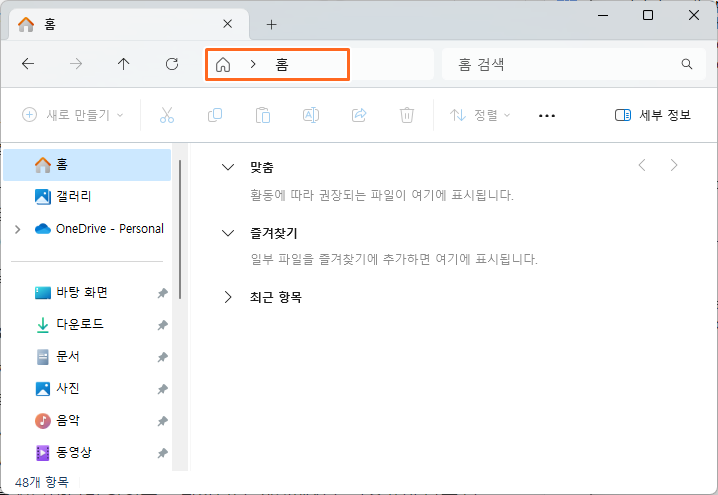Open the 동영상 folder in sidebar
The width and height of the screenshot is (718, 495).
[87, 453]
